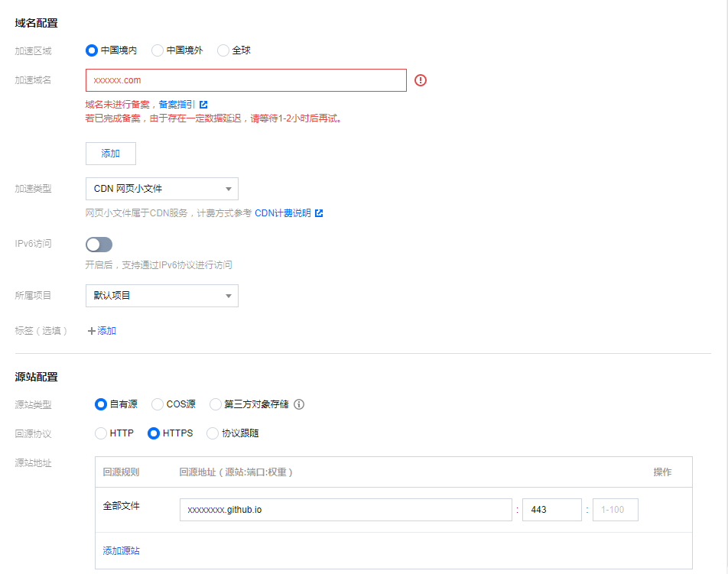Select the 中国境外 acceleration region
The width and height of the screenshot is (728, 574).
157,50
